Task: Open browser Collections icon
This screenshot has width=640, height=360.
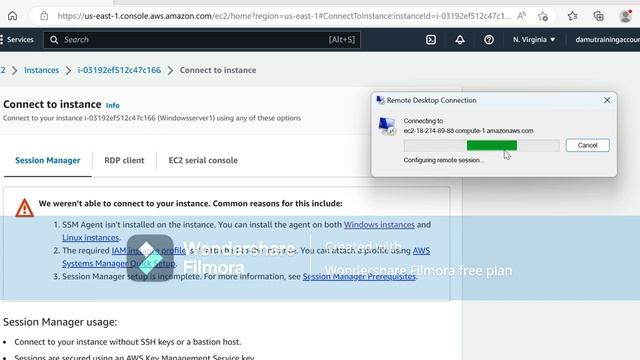Action: pyautogui.click(x=598, y=16)
